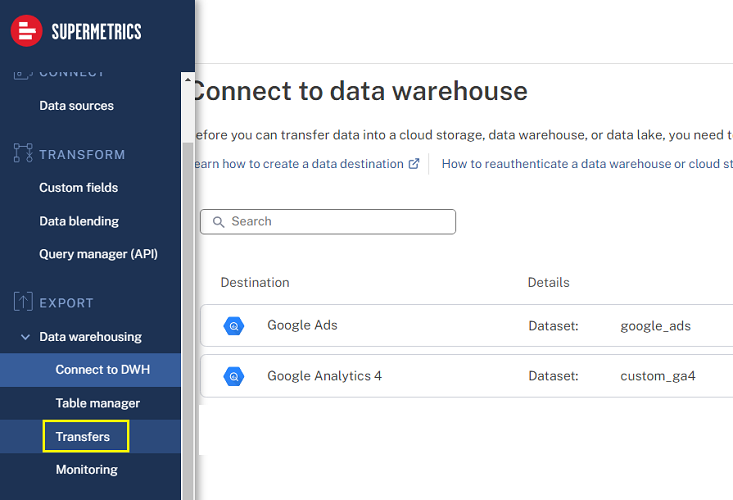Open Custom fields page

pyautogui.click(x=79, y=187)
